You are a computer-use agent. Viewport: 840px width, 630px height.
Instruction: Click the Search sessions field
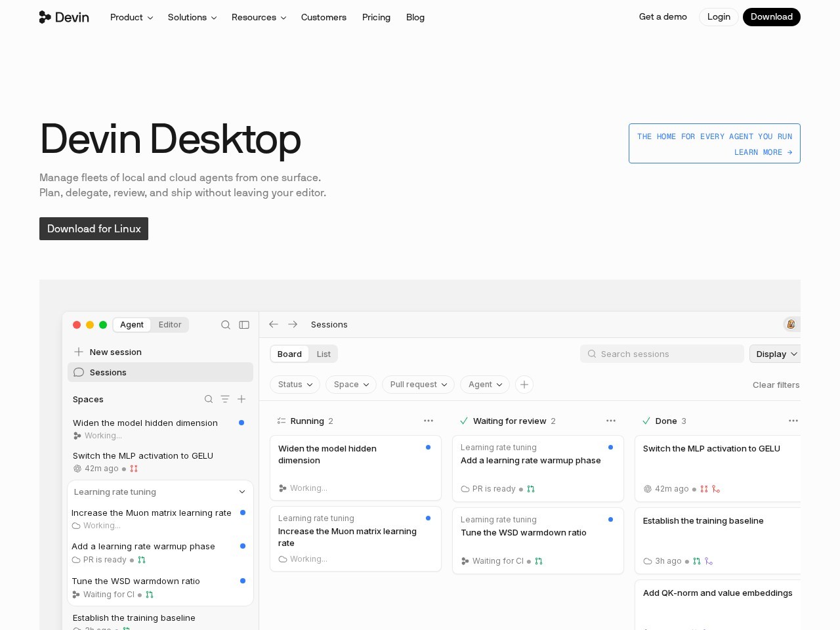click(662, 354)
